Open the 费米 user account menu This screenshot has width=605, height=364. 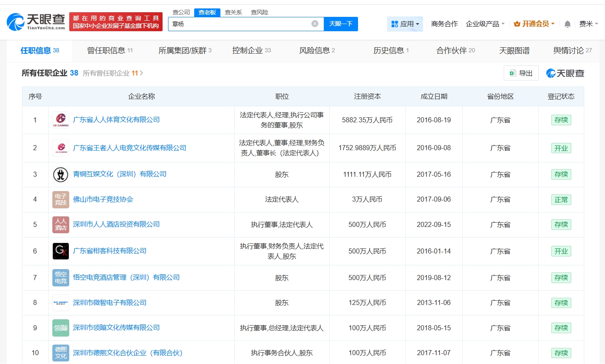point(589,24)
